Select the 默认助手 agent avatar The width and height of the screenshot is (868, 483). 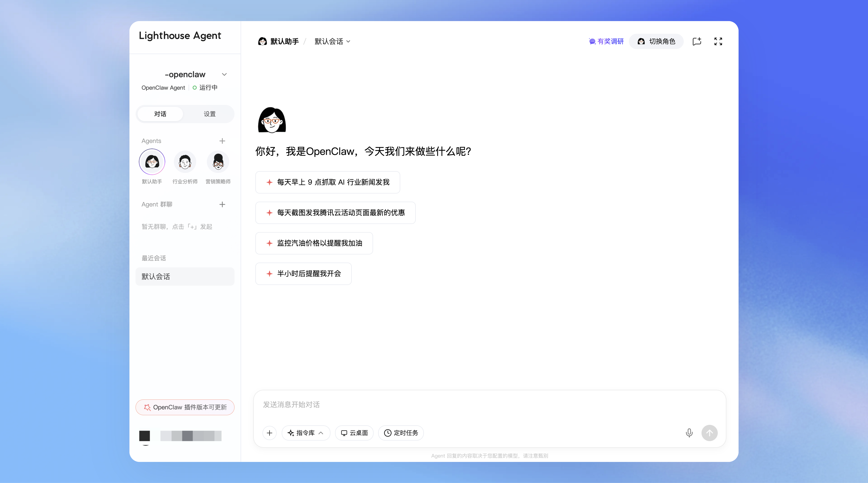click(x=152, y=162)
